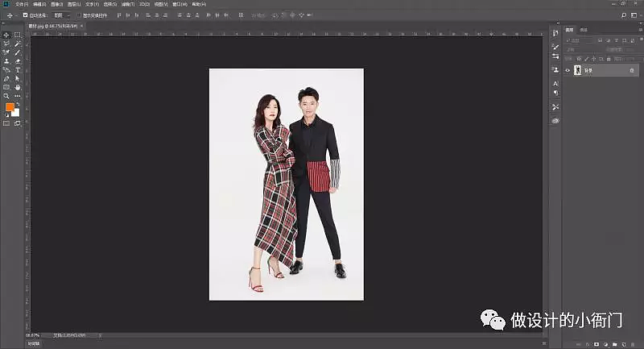
Task: Click the distribute spacing icon in the options bar
Action: point(241,15)
